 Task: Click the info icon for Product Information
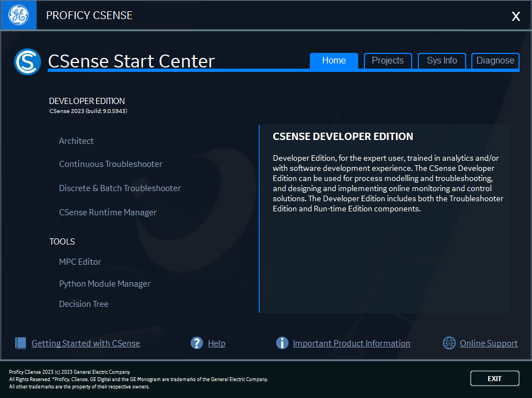282,343
